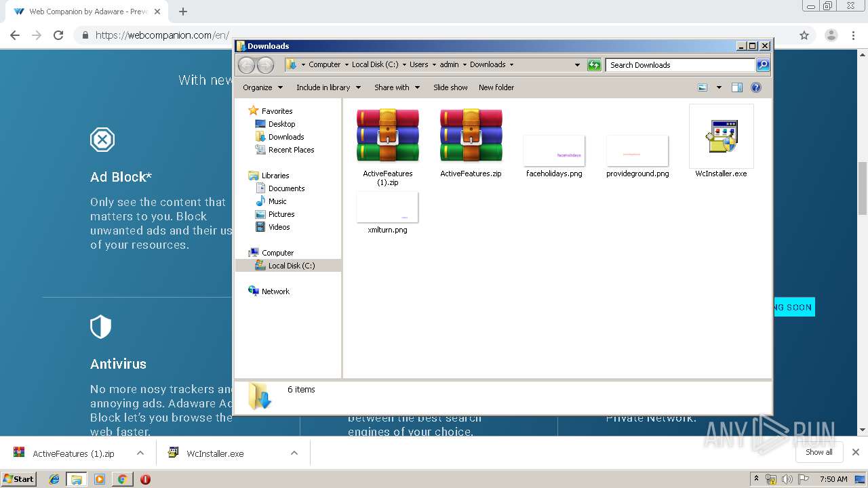
Task: Click Windows Explorer taskbar icon
Action: pyautogui.click(x=77, y=479)
